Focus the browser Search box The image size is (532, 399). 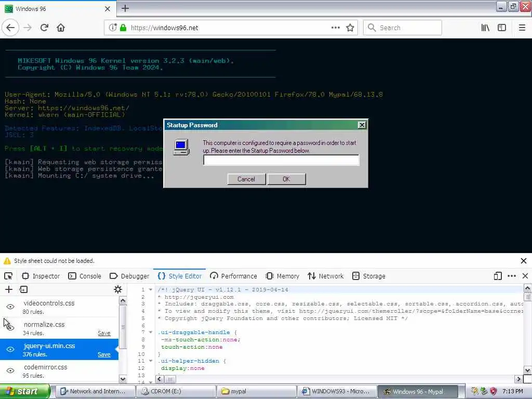click(403, 28)
